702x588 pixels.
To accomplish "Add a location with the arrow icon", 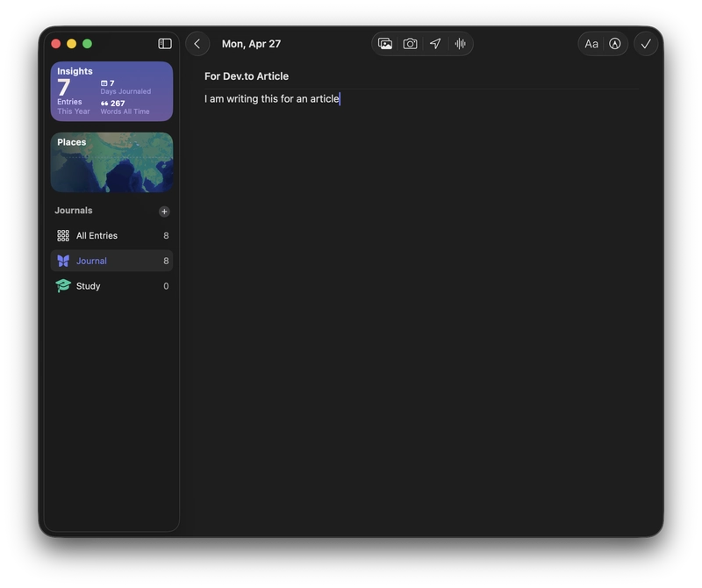I will pyautogui.click(x=435, y=43).
